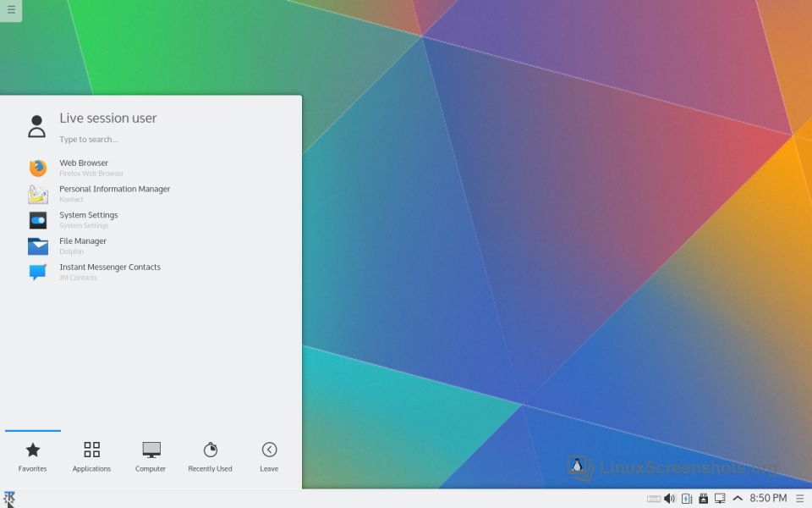Viewport: 812px width, 508px height.
Task: Click the removable device notifier icon
Action: point(703,499)
